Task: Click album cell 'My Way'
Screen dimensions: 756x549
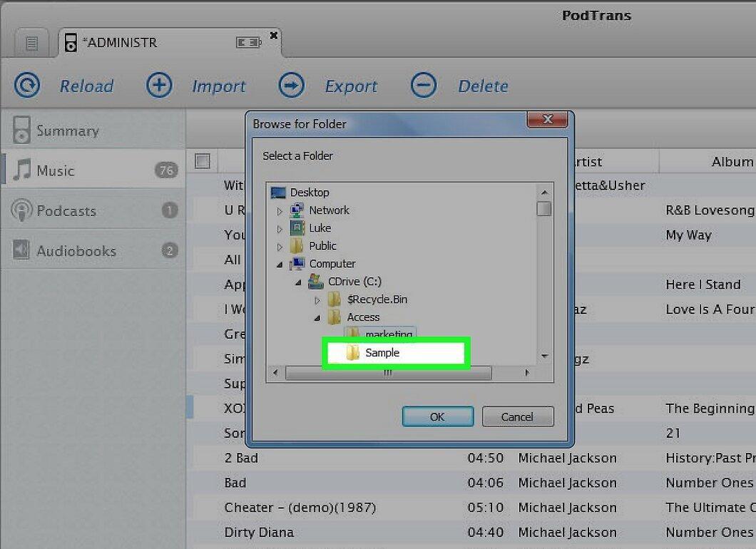Action: tap(688, 235)
